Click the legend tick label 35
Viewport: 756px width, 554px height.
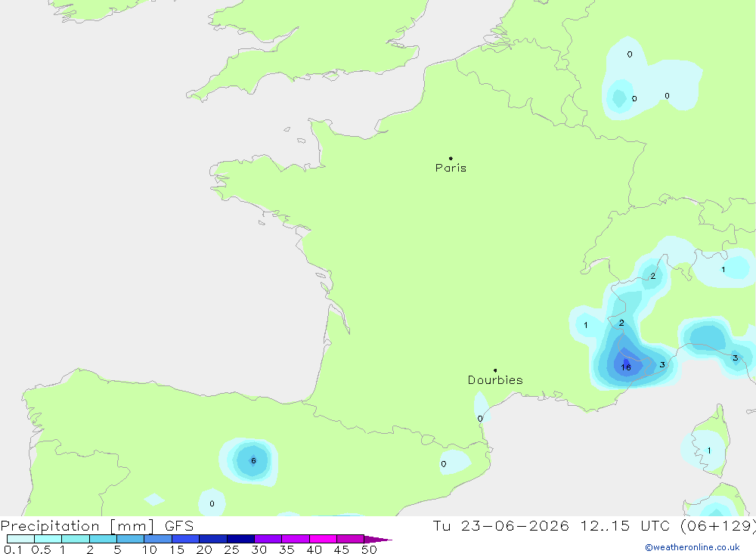[287, 549]
